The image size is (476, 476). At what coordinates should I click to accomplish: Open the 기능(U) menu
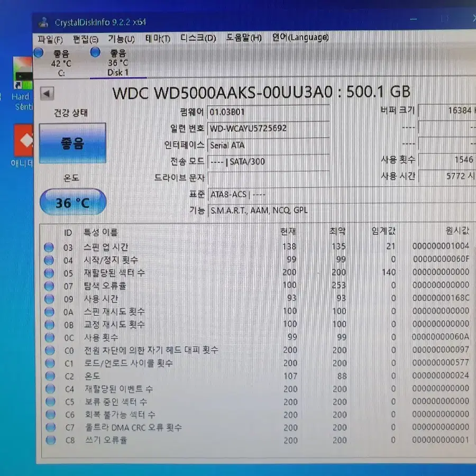pos(121,39)
